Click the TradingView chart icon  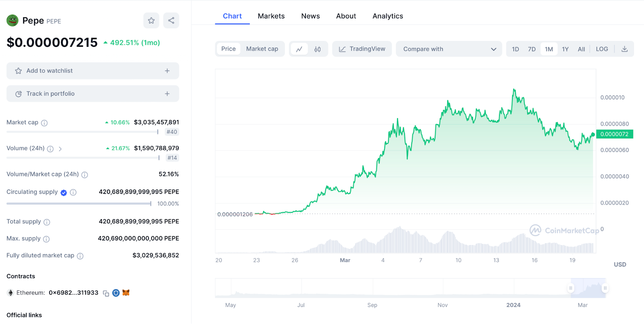click(343, 49)
